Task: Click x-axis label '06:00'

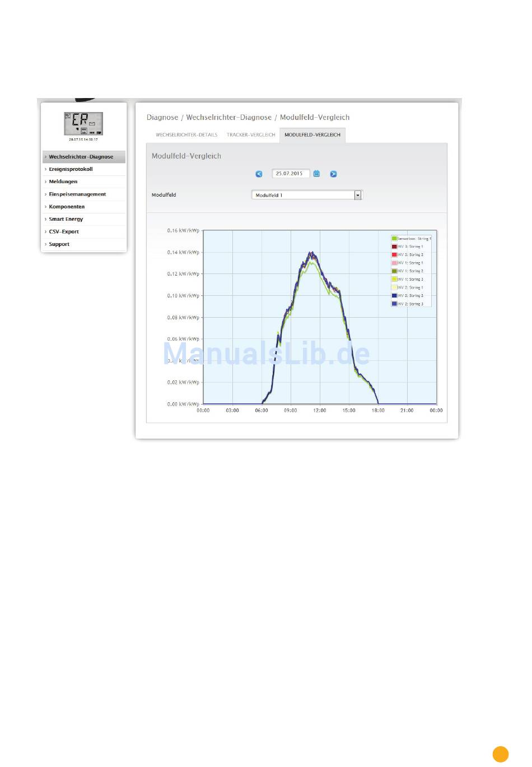Action: 262,411
